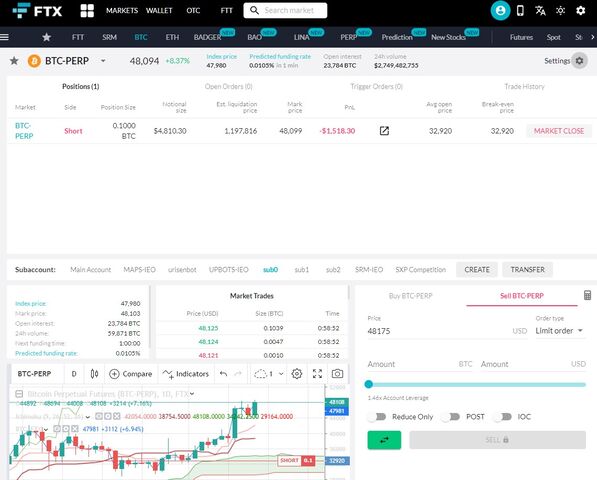Image resolution: width=597 pixels, height=480 pixels.
Task: Click the candlestick chart style icon
Action: tap(94, 374)
